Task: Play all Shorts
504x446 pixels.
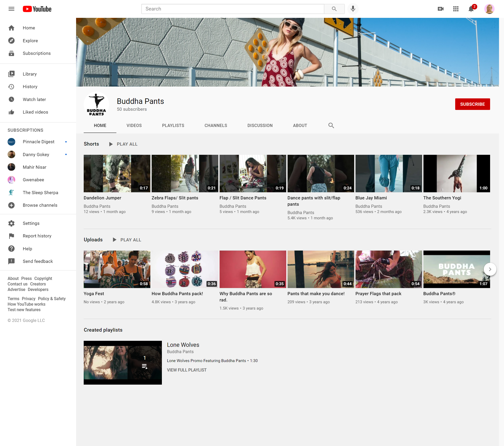Action: tap(123, 144)
